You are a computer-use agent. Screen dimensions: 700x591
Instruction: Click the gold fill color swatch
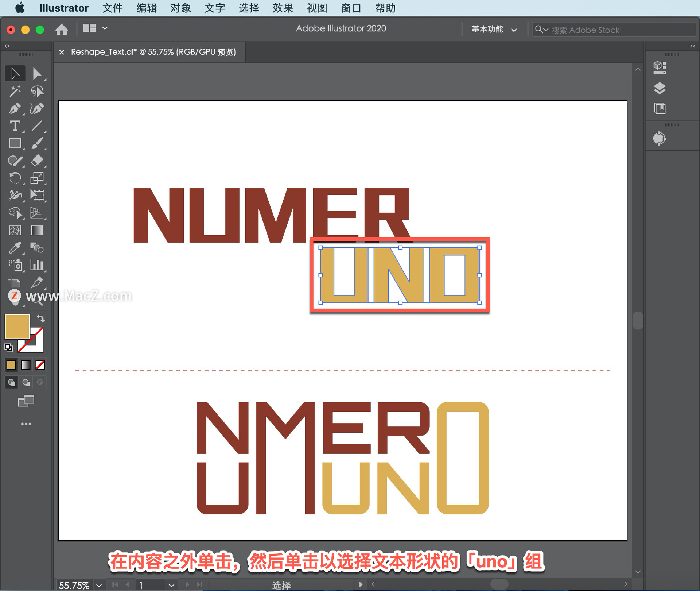pos(16,327)
